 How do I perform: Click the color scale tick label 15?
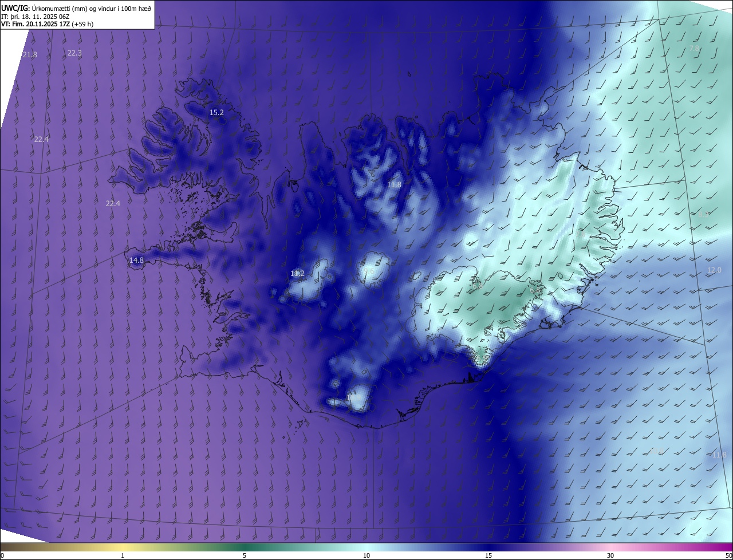[x=488, y=555]
